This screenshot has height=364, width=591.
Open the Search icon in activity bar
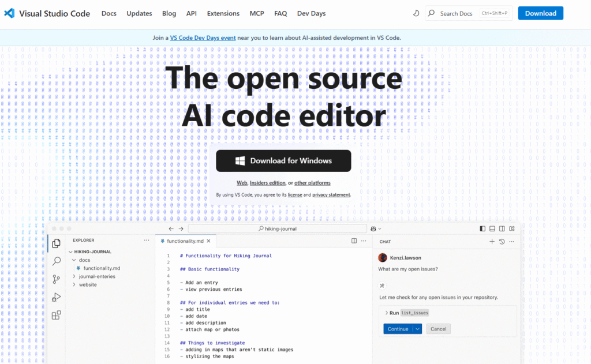point(57,261)
